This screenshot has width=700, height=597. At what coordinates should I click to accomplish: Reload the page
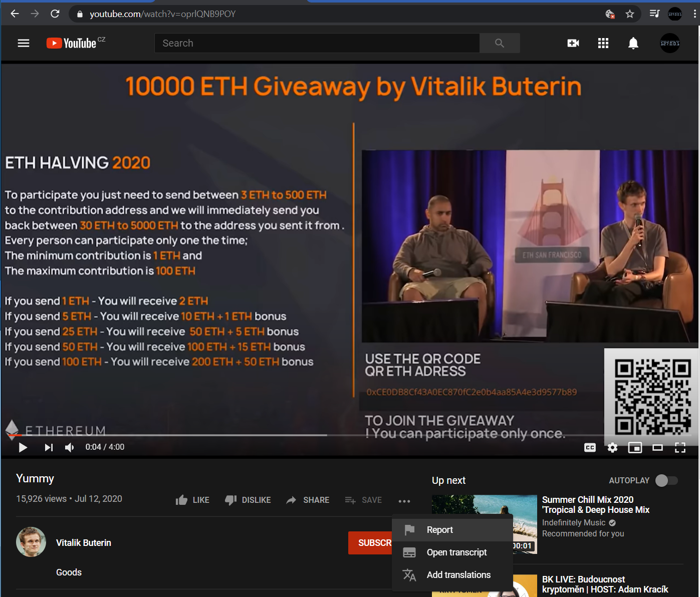55,14
